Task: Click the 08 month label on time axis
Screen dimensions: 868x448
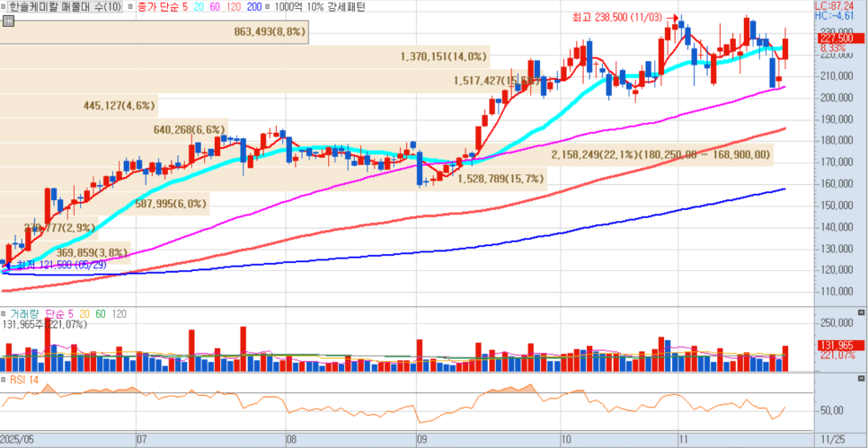Action: click(292, 439)
